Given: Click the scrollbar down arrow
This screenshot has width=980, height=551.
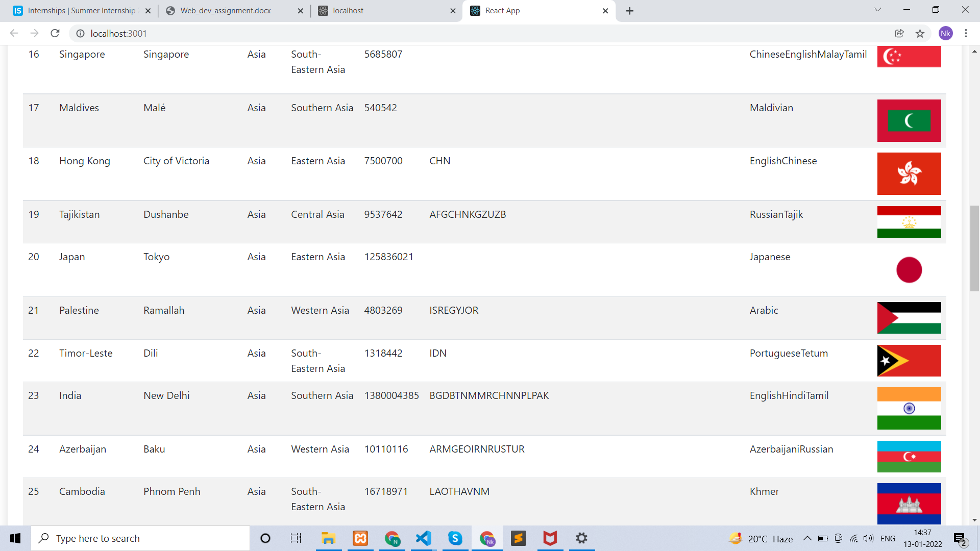Looking at the screenshot, I should pyautogui.click(x=974, y=520).
